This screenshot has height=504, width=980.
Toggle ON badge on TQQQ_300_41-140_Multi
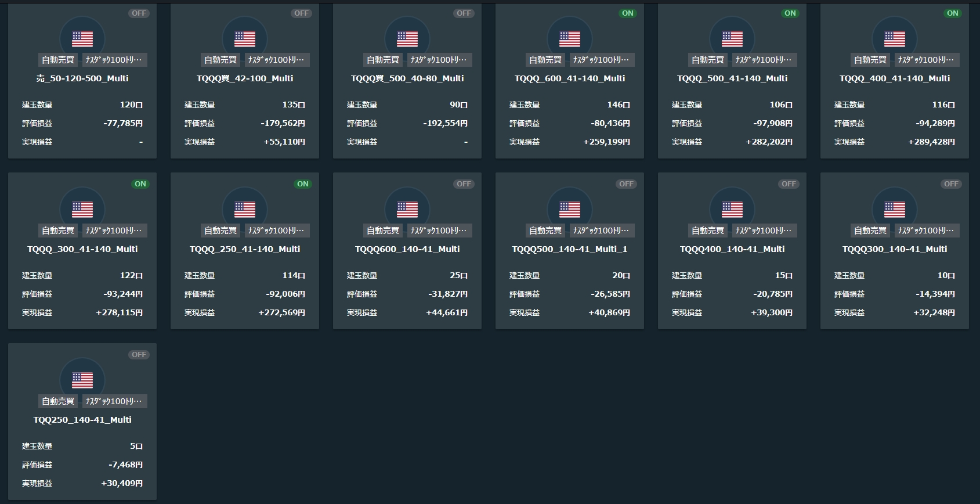coord(140,183)
